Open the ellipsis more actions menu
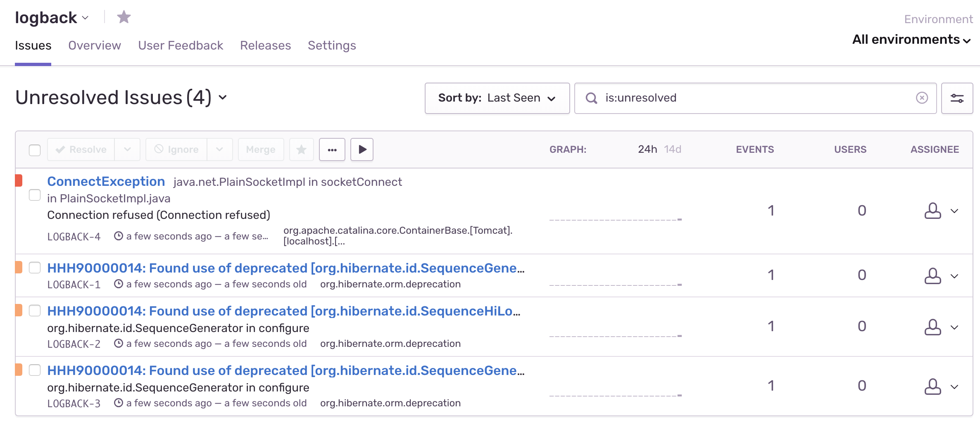980x427 pixels. click(332, 149)
